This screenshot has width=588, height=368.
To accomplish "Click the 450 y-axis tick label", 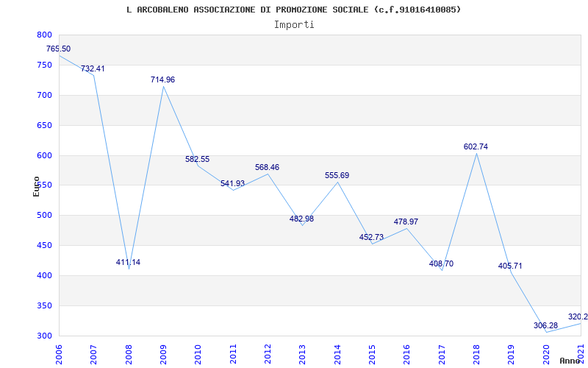I will click(44, 246).
